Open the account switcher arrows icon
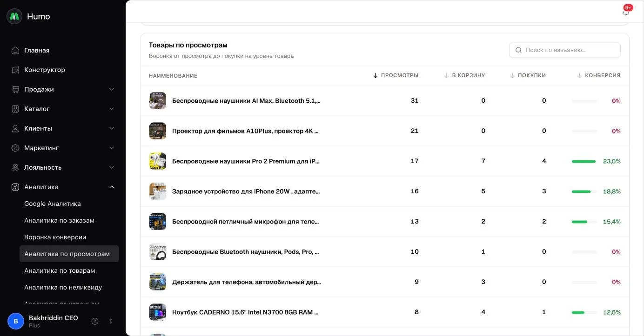644x336 pixels. 111,321
